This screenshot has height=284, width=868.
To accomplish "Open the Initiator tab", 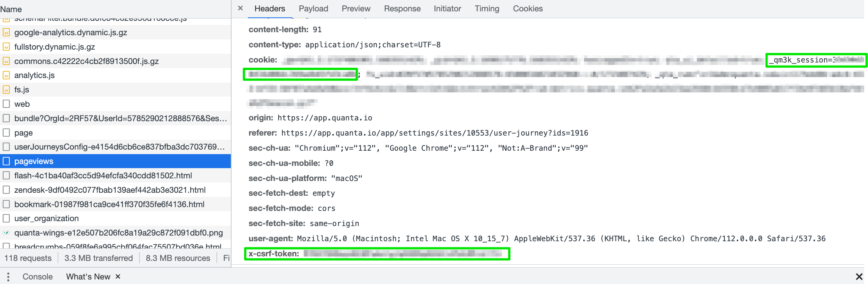I will (x=447, y=9).
